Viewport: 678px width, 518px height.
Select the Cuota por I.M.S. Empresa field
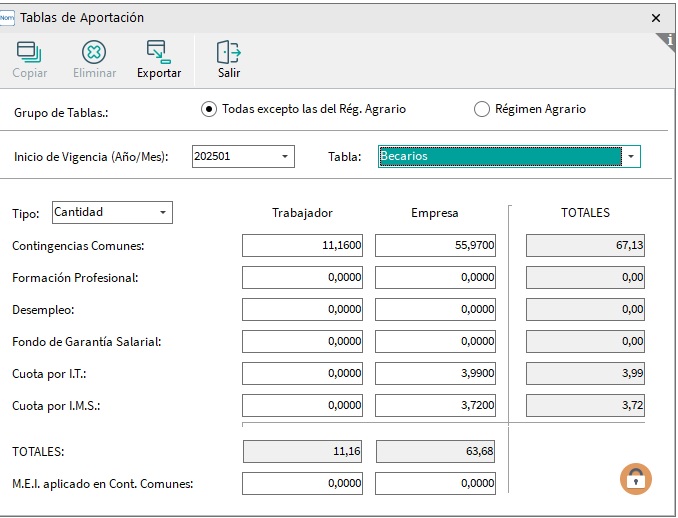point(435,406)
